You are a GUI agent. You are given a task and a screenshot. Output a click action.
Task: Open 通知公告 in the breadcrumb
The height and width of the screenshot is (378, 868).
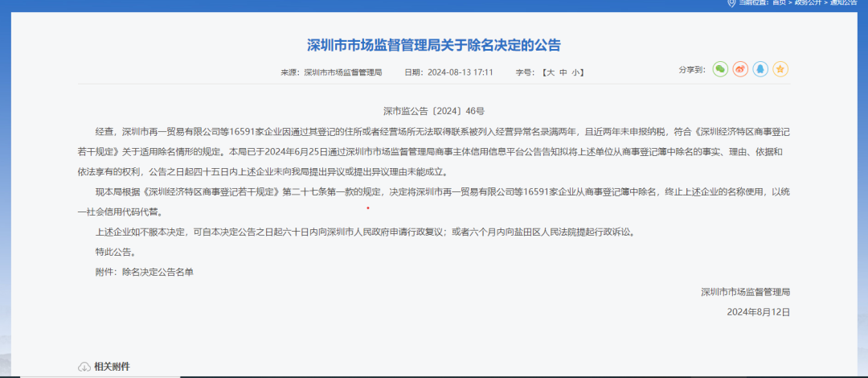pos(844,2)
